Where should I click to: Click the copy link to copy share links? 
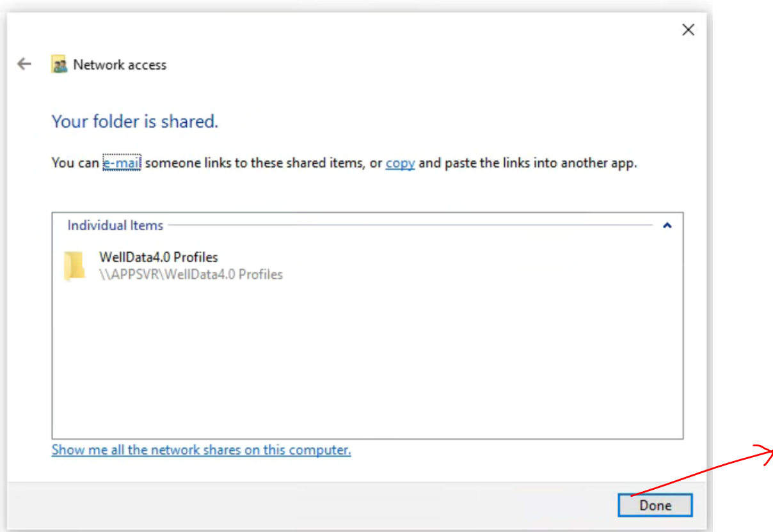point(399,162)
